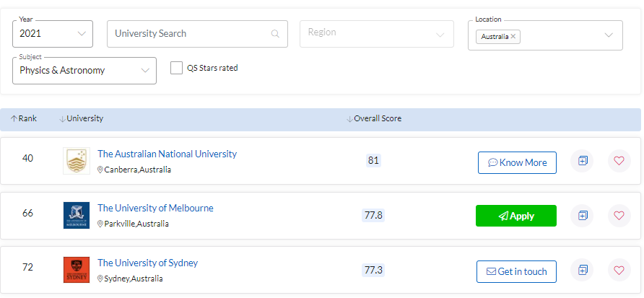Click the overall score 77.3

point(373,270)
